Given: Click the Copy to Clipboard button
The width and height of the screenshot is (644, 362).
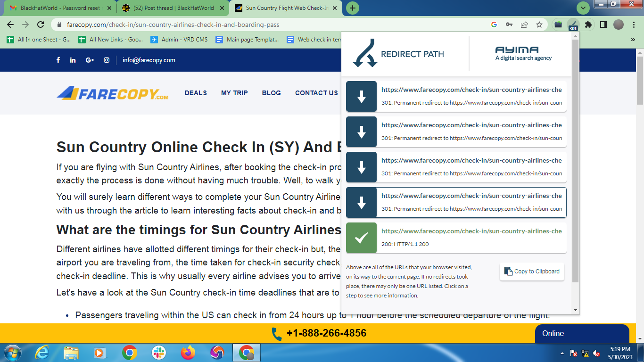Looking at the screenshot, I should coord(532,271).
